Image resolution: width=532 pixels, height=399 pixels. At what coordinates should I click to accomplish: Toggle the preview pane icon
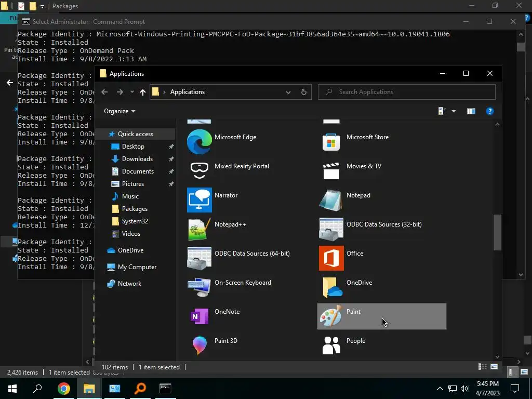471,111
